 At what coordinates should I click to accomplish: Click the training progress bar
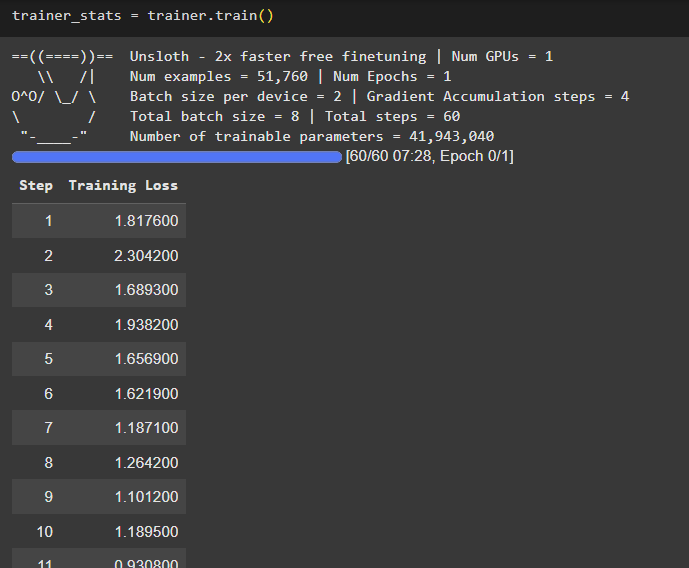[x=177, y=157]
